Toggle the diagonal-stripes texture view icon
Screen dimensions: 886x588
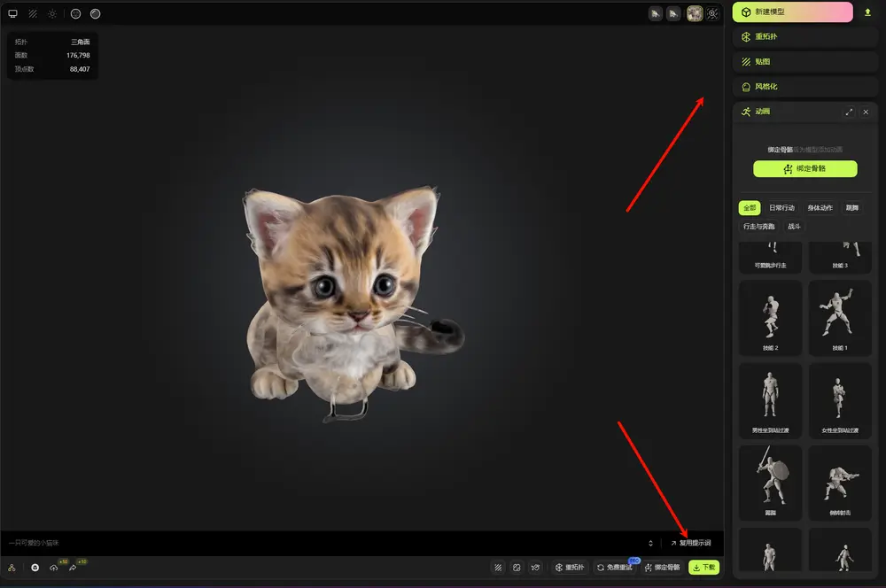point(33,14)
